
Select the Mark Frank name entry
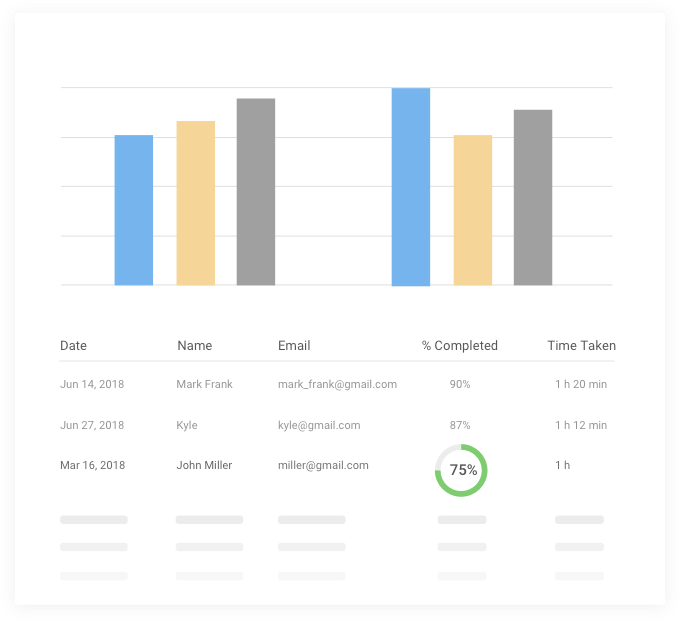203,384
